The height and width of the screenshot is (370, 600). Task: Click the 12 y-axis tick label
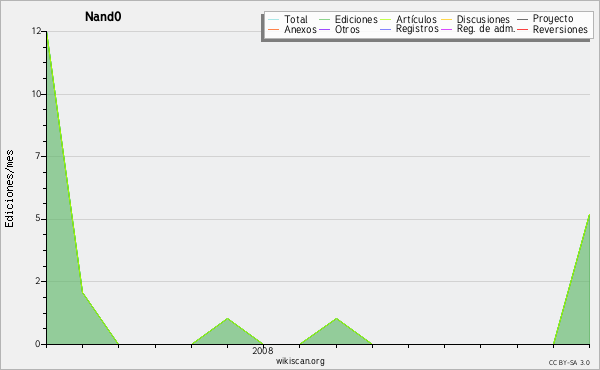pos(36,31)
